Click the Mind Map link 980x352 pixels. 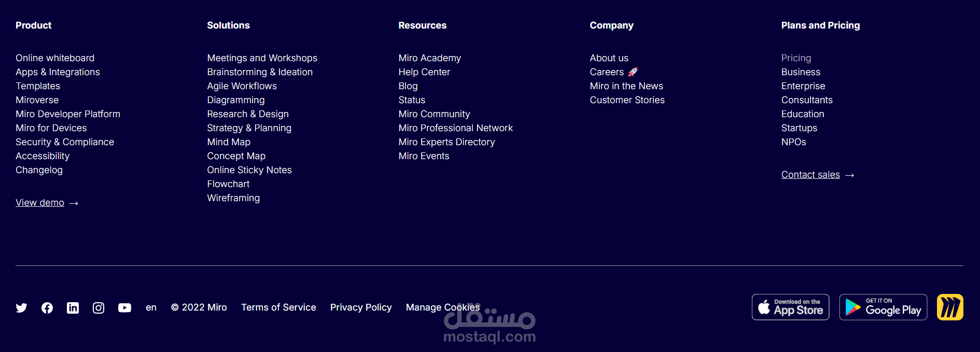pos(229,142)
